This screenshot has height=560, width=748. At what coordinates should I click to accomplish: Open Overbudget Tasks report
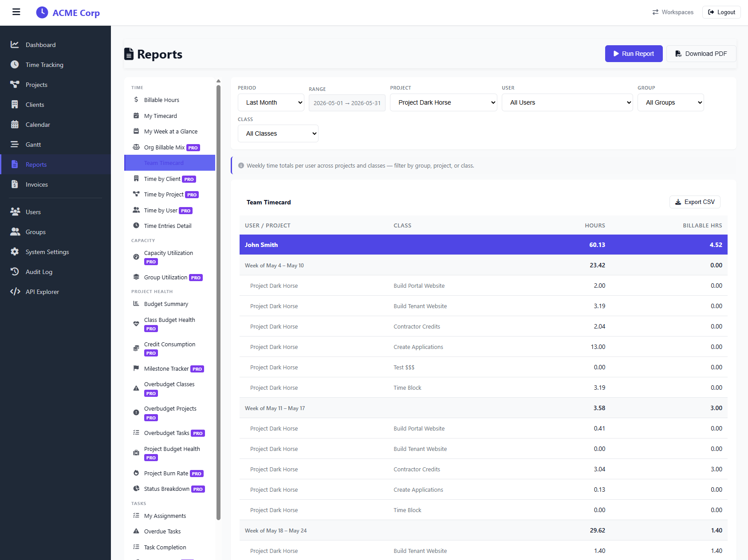169,433
